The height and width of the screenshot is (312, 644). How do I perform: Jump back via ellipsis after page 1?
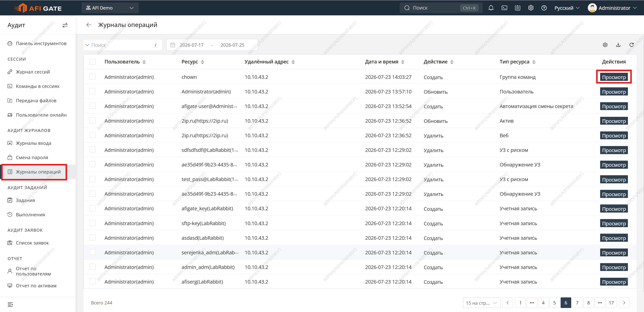click(532, 303)
